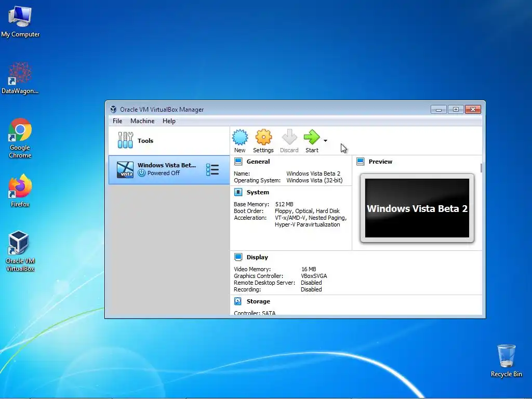Viewport: 532px width, 399px height.
Task: Select the Tools entry in left pane
Action: [169, 140]
